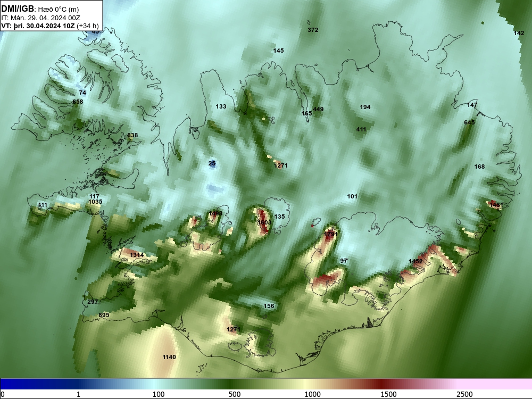Click the map value 1314
Image resolution: width=532 pixels, height=399 pixels.
point(137,255)
